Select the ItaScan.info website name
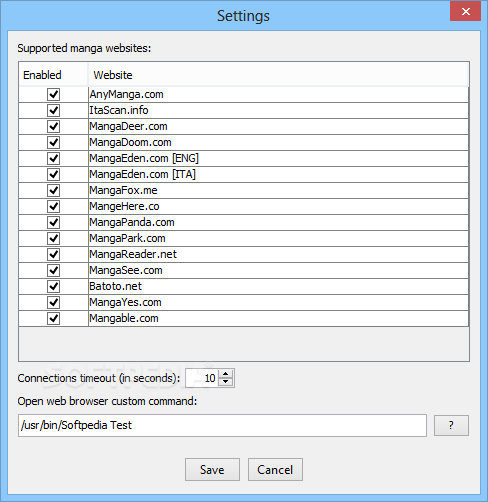Image resolution: width=488 pixels, height=502 pixels. [119, 110]
